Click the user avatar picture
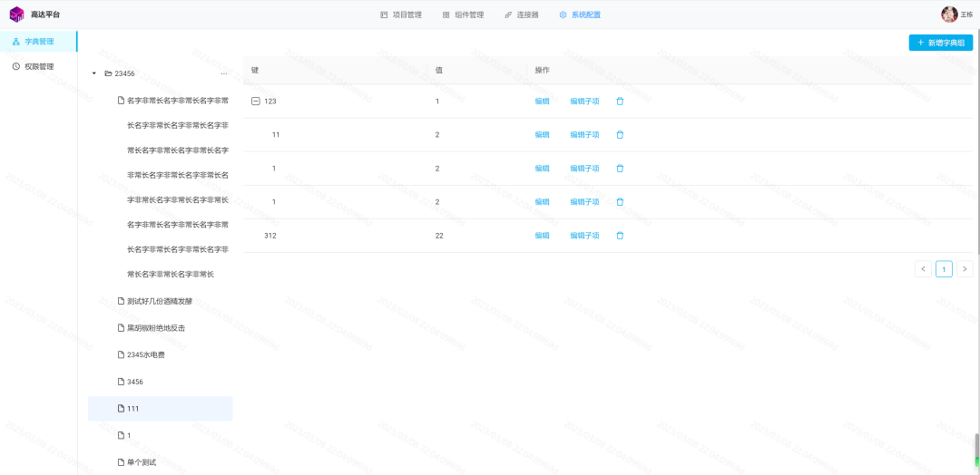 click(949, 14)
